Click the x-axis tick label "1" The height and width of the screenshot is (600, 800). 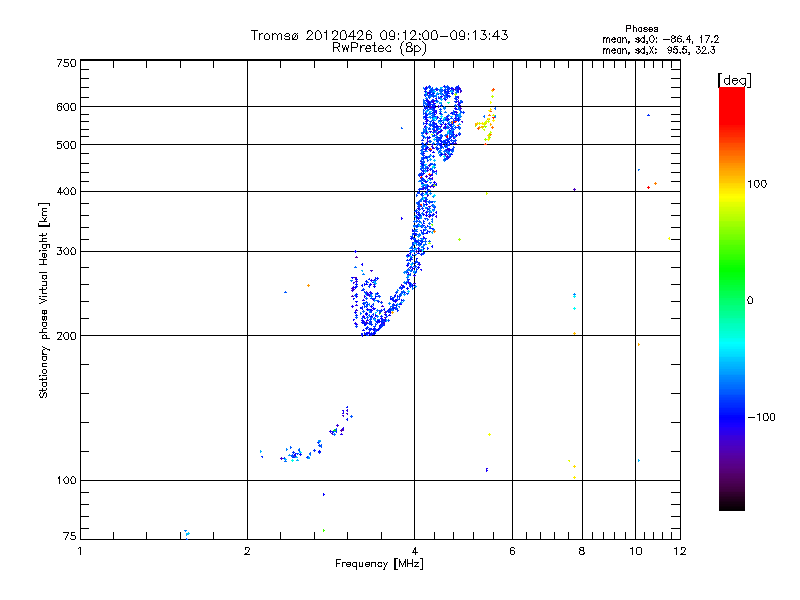[80, 551]
